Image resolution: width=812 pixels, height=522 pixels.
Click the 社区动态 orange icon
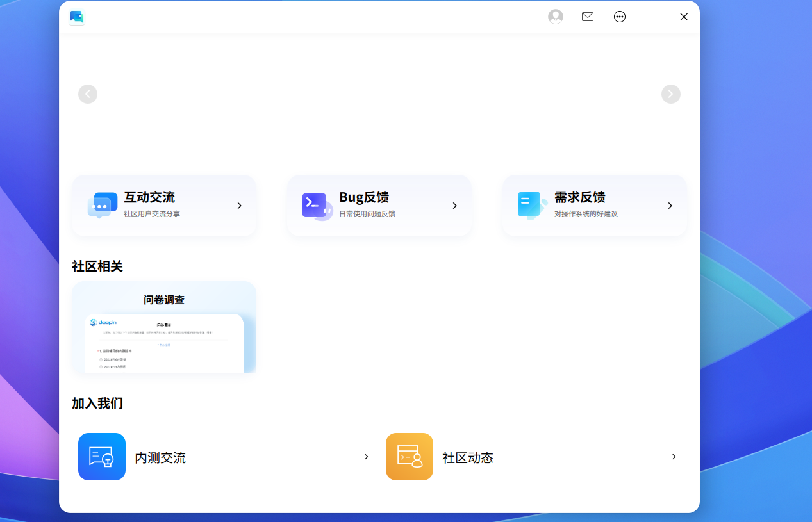point(410,457)
